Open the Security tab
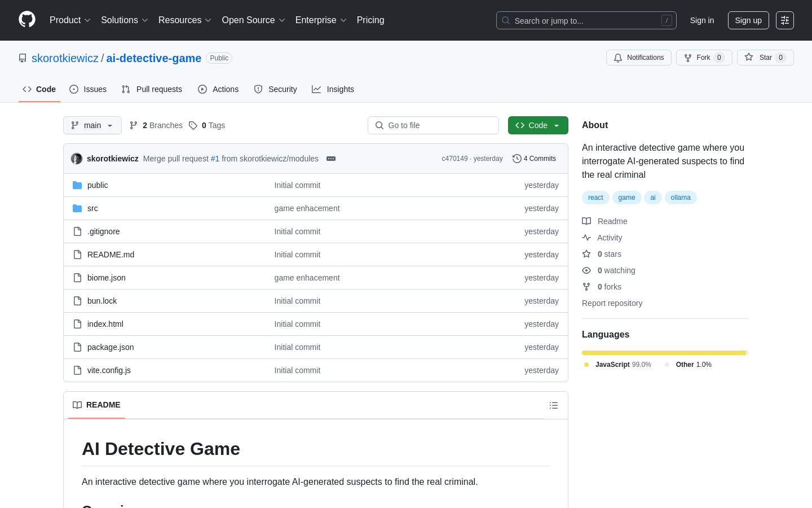 275,89
